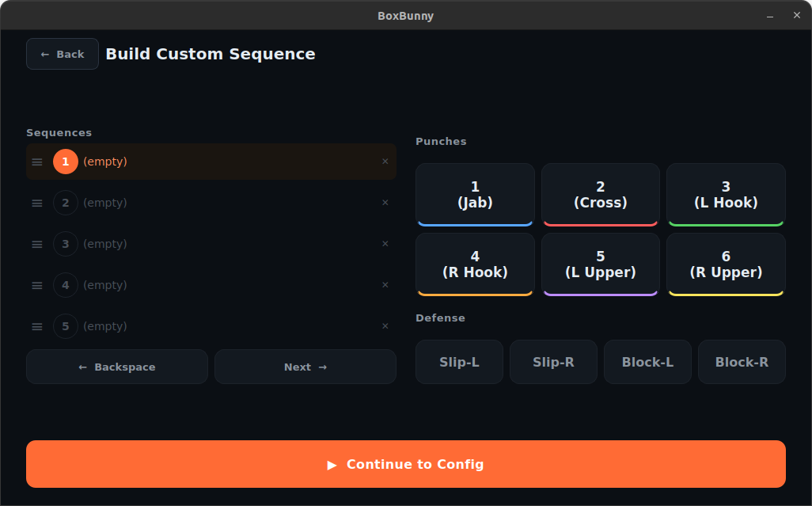Click the drag handle beside sequence 3
Screen dimensions: 812x506
click(36, 244)
